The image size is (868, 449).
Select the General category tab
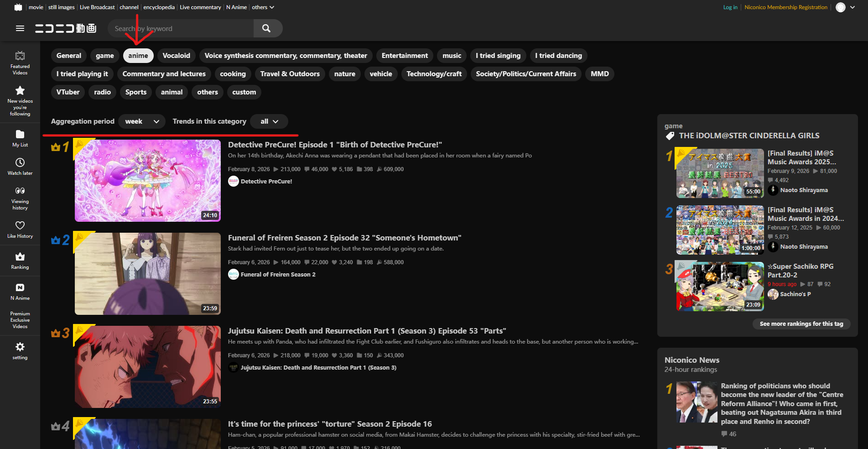(x=69, y=56)
